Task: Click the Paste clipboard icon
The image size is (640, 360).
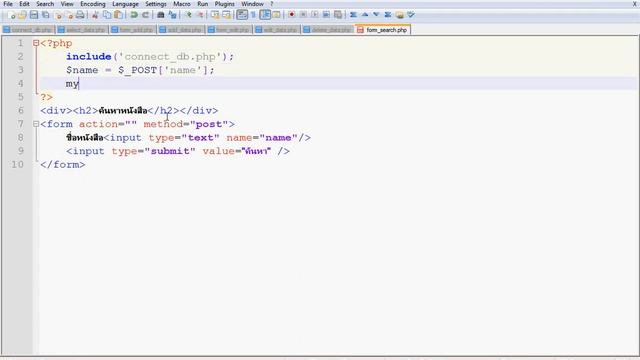Action: pos(118,15)
